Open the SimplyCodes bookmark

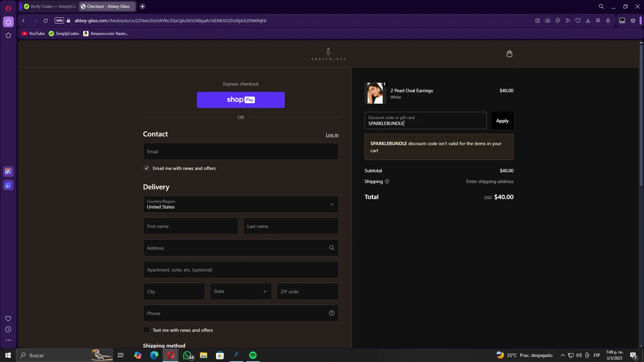(x=64, y=33)
